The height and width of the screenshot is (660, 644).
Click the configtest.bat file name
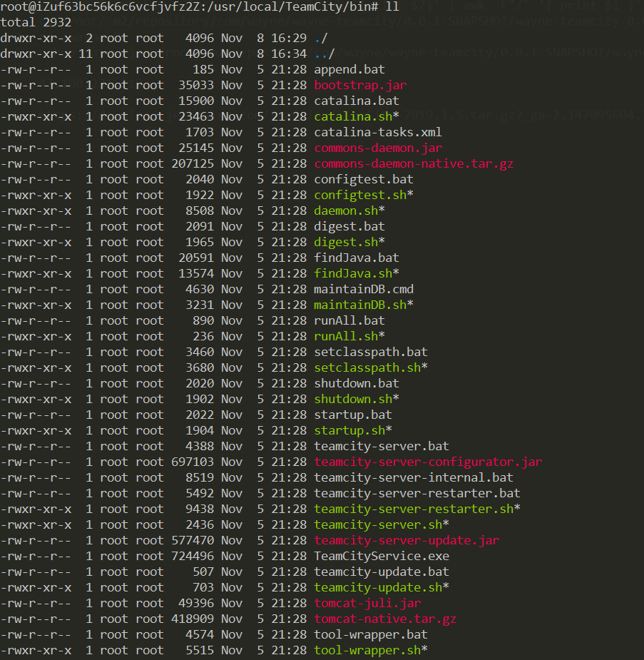tap(364, 179)
